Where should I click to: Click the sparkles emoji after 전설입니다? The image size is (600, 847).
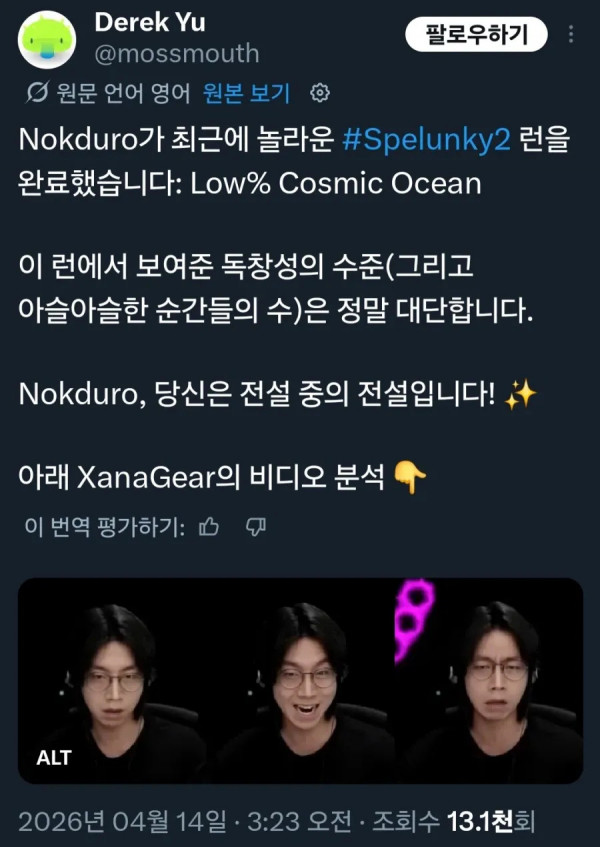tap(520, 395)
